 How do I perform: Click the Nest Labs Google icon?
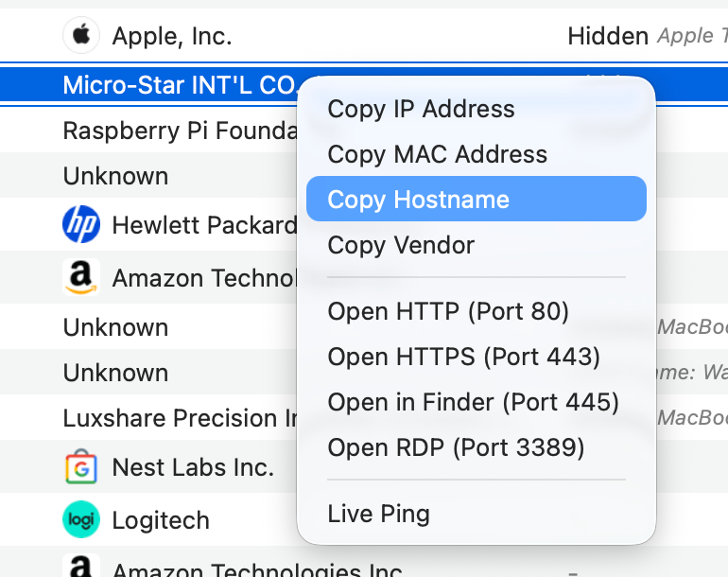click(81, 467)
